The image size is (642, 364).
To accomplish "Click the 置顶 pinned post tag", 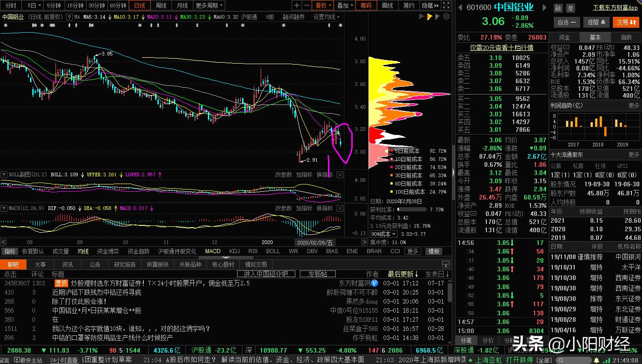I will point(61,283).
